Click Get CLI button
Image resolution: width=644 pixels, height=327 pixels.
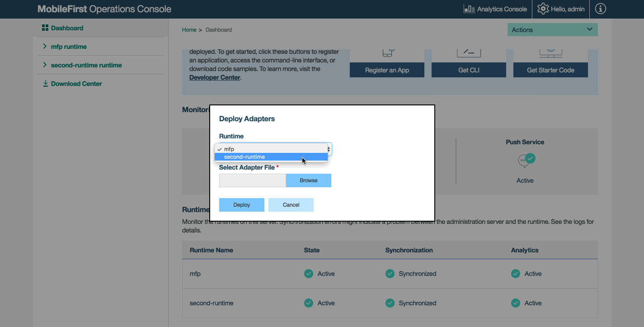coord(469,70)
